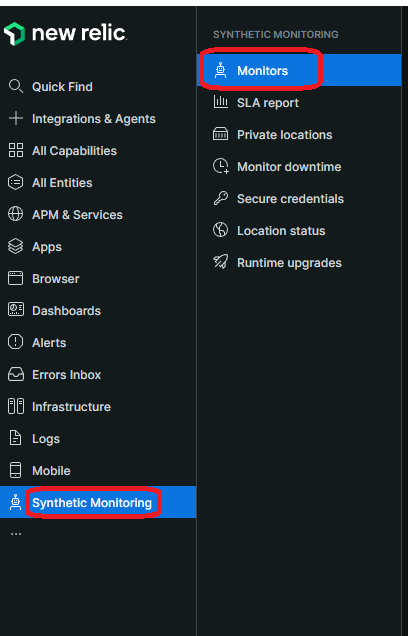The width and height of the screenshot is (408, 636).
Task: Open the Alerts exclamation icon
Action: 15,342
